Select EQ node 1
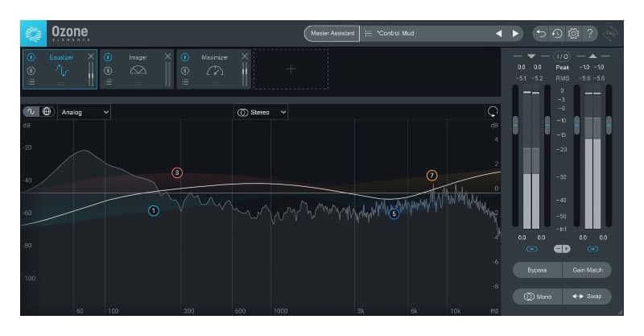644x336 pixels. 154,211
